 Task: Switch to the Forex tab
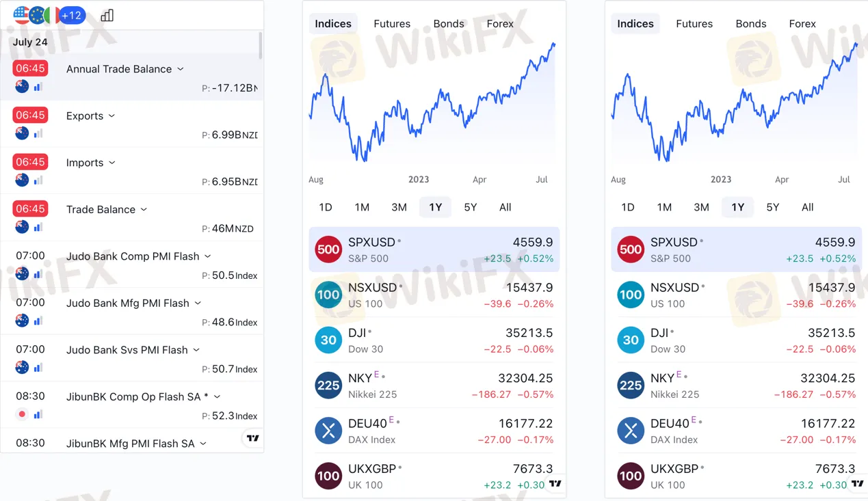pyautogui.click(x=500, y=23)
